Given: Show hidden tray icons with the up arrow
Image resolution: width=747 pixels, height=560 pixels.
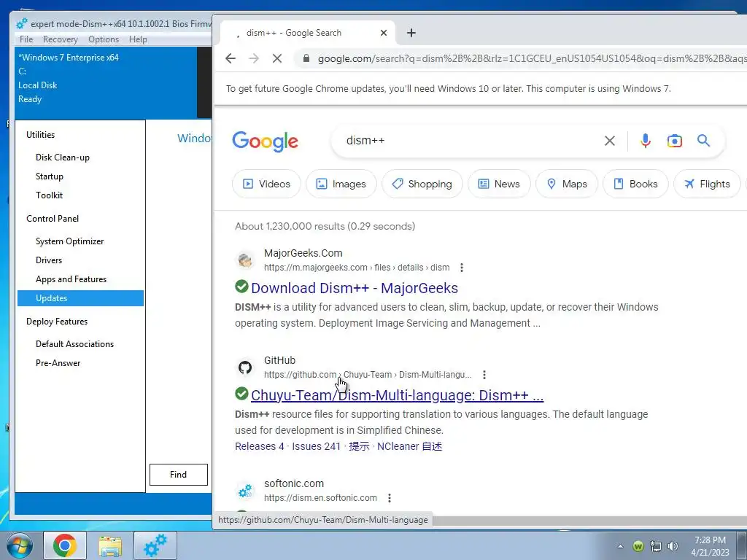Looking at the screenshot, I should [x=620, y=546].
